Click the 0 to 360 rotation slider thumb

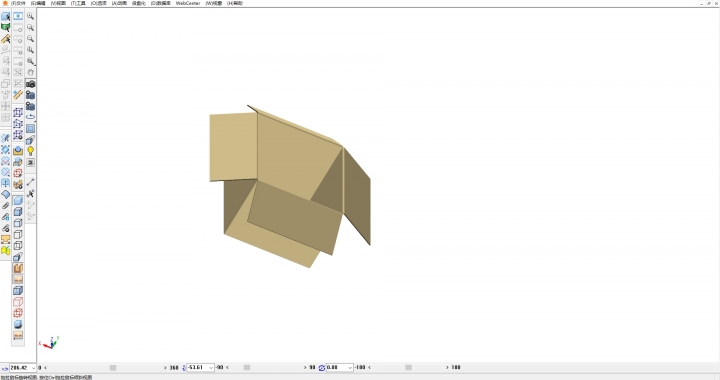pos(113,368)
